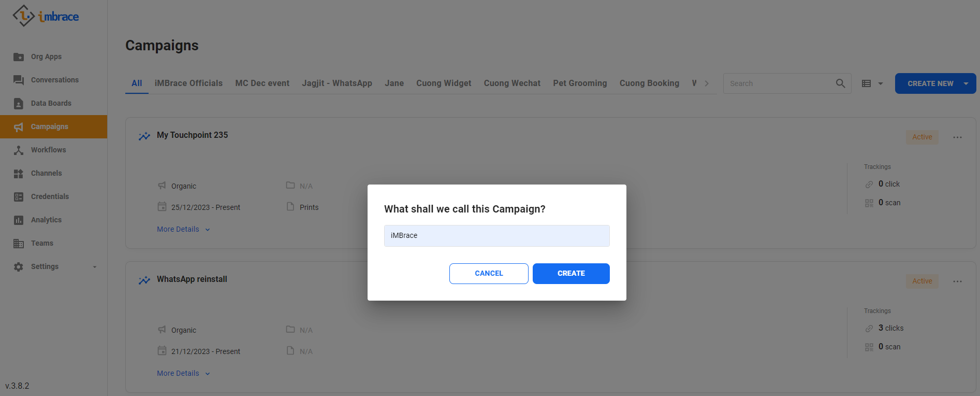980x396 pixels.
Task: Click the Org Apps folder icon
Action: point(19,57)
